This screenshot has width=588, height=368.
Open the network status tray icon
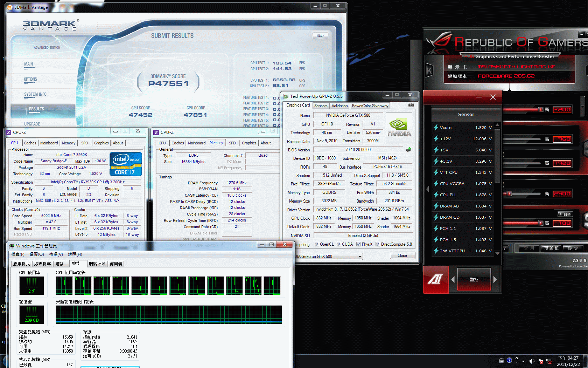549,361
